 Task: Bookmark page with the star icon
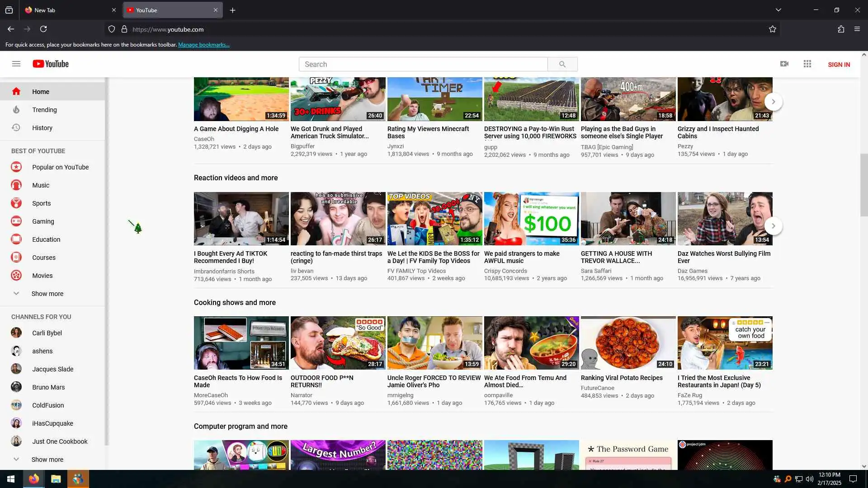(773, 29)
